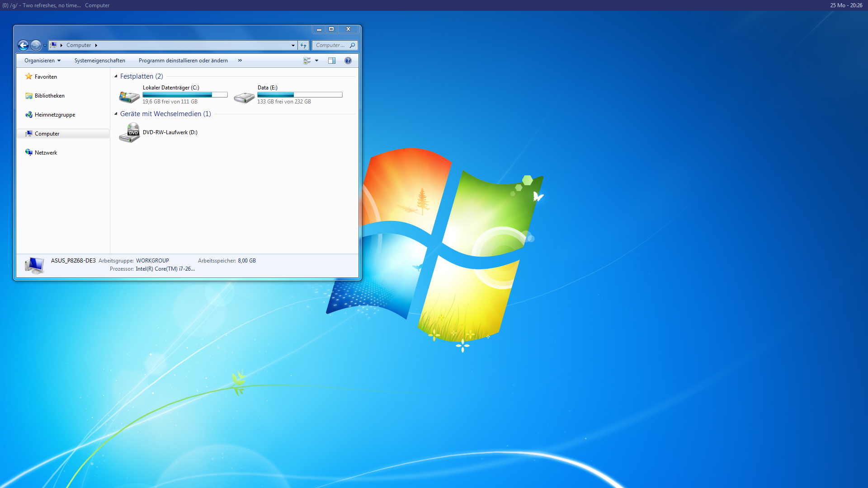Click the computer icon in details pane

pos(34,265)
